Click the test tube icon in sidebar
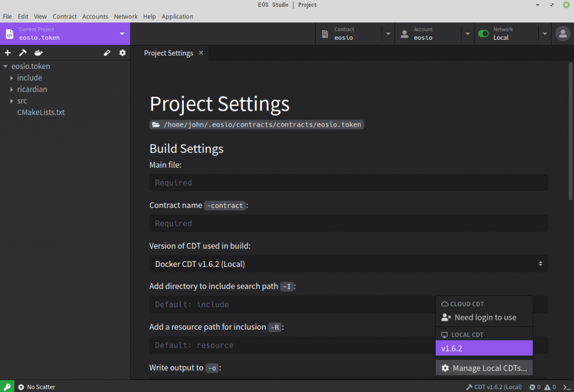The height and width of the screenshot is (392, 574). tap(107, 53)
